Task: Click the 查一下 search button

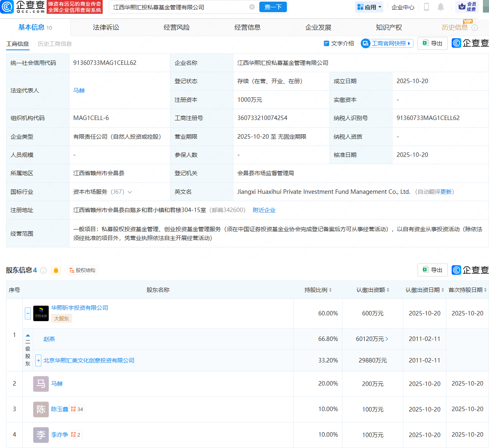Action: pyautogui.click(x=273, y=7)
